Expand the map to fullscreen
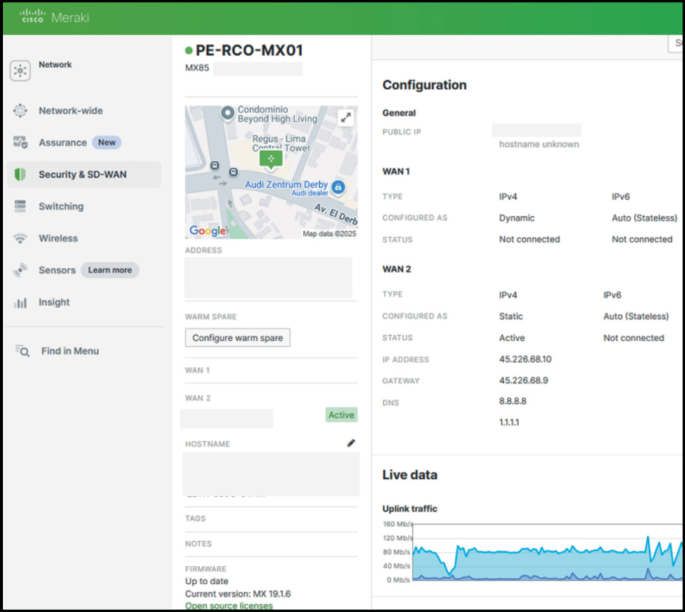This screenshot has width=685, height=612. tap(346, 118)
